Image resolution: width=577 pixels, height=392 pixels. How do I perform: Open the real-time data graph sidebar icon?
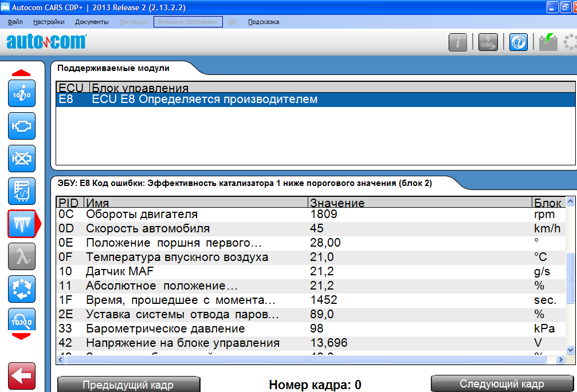click(x=22, y=191)
